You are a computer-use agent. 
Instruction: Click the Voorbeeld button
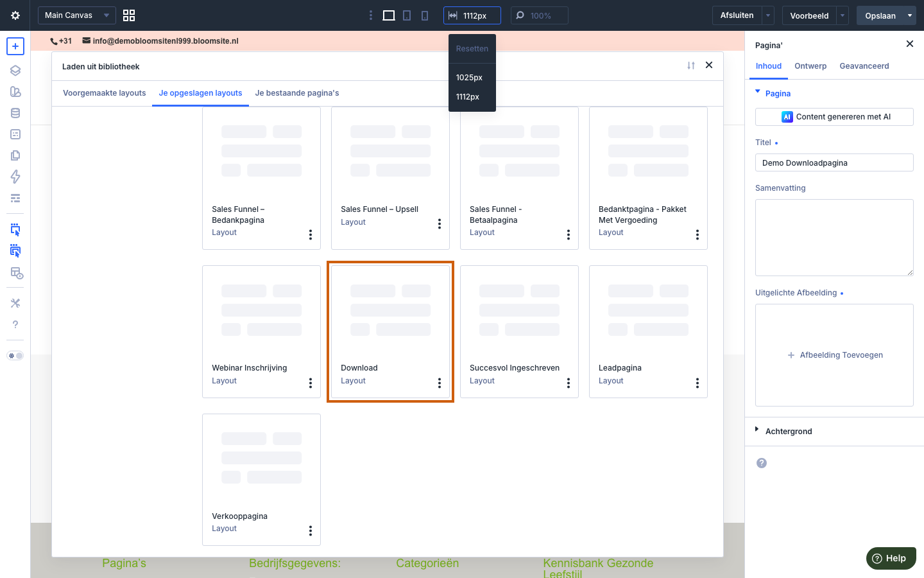[x=809, y=15]
